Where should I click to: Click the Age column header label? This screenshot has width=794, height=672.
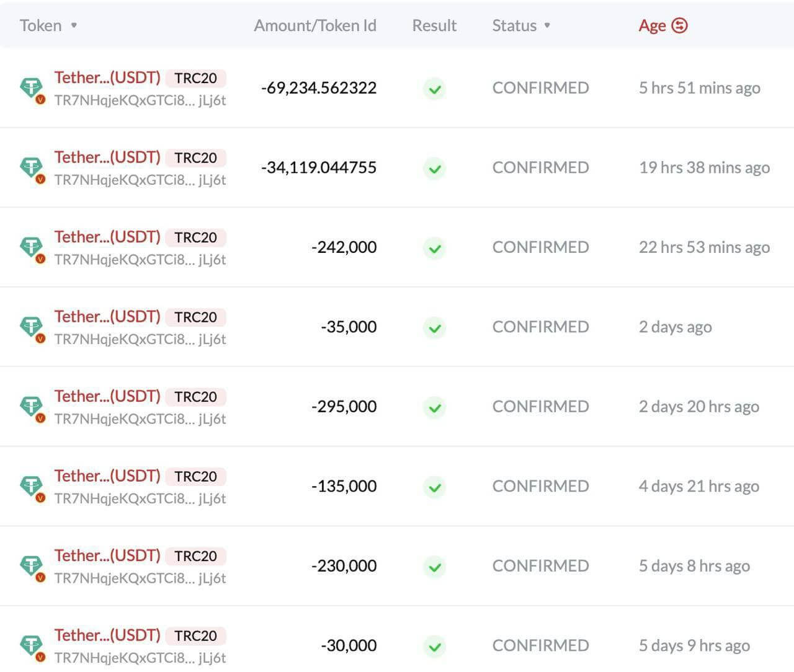(x=652, y=25)
